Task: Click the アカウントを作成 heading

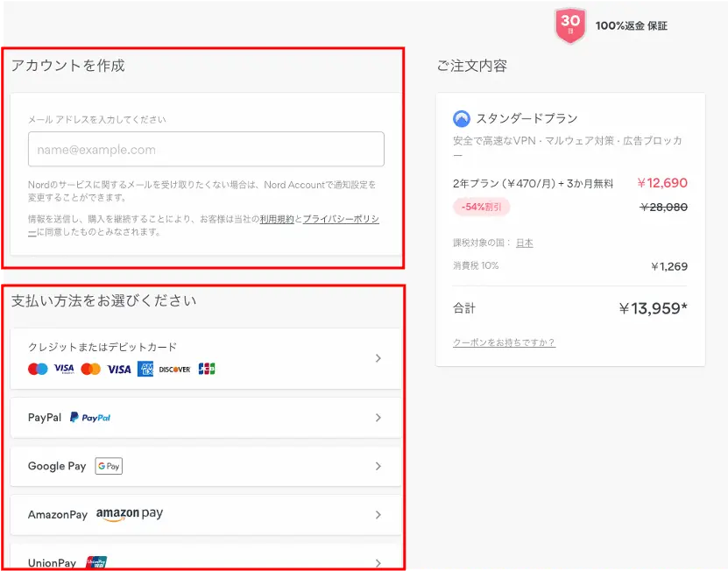Action: 68,66
